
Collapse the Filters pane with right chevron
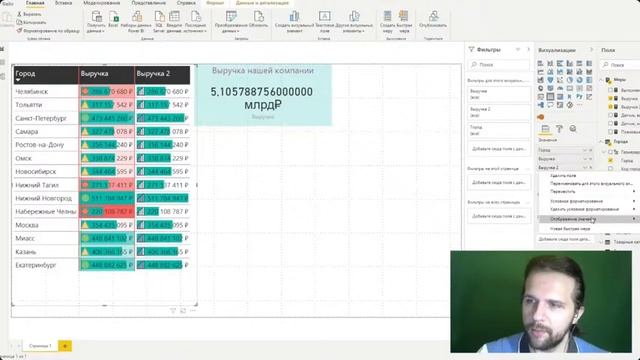[x=529, y=49]
